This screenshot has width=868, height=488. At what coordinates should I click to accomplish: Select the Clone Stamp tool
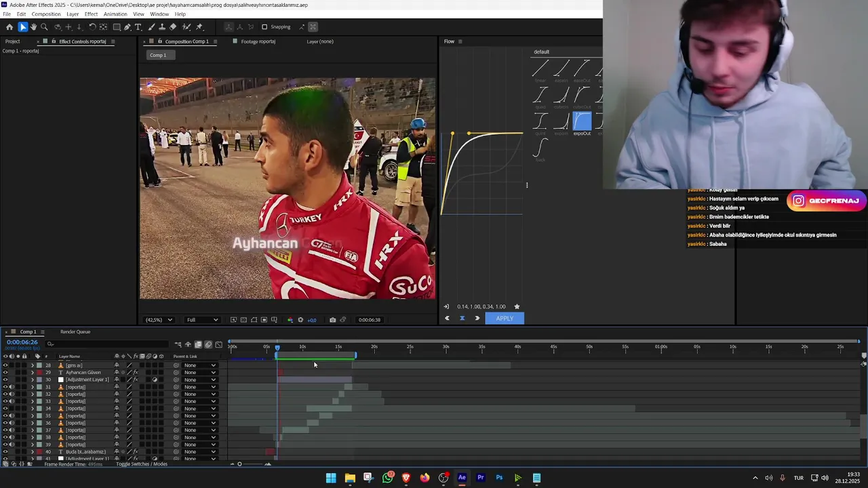click(163, 27)
